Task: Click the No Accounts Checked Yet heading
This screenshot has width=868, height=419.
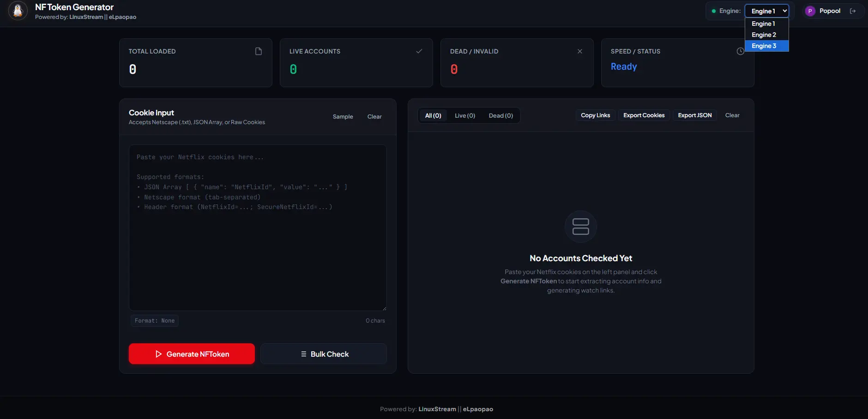Action: pyautogui.click(x=581, y=258)
